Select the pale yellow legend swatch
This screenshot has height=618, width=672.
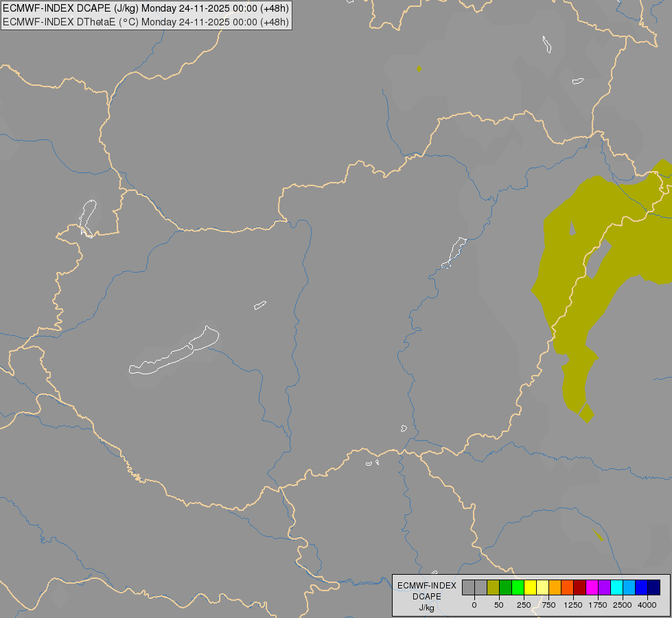point(542,587)
